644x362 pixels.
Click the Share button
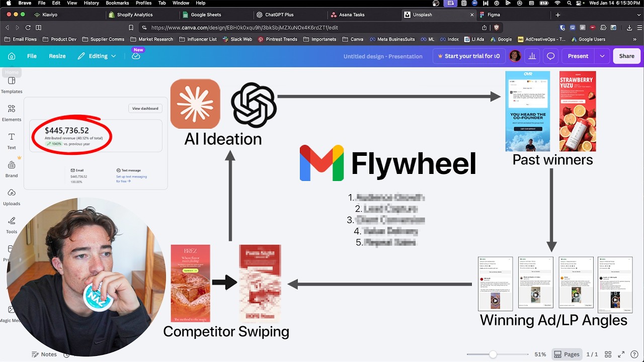pos(626,56)
